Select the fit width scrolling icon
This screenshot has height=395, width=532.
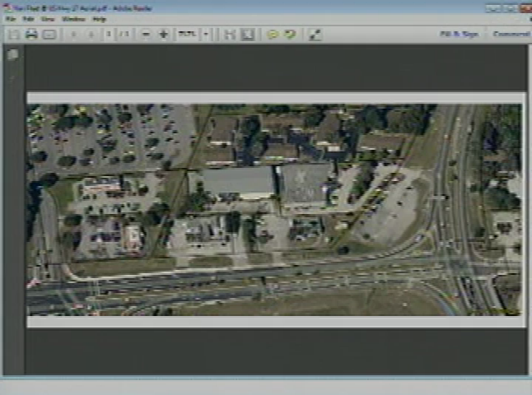[x=230, y=35]
